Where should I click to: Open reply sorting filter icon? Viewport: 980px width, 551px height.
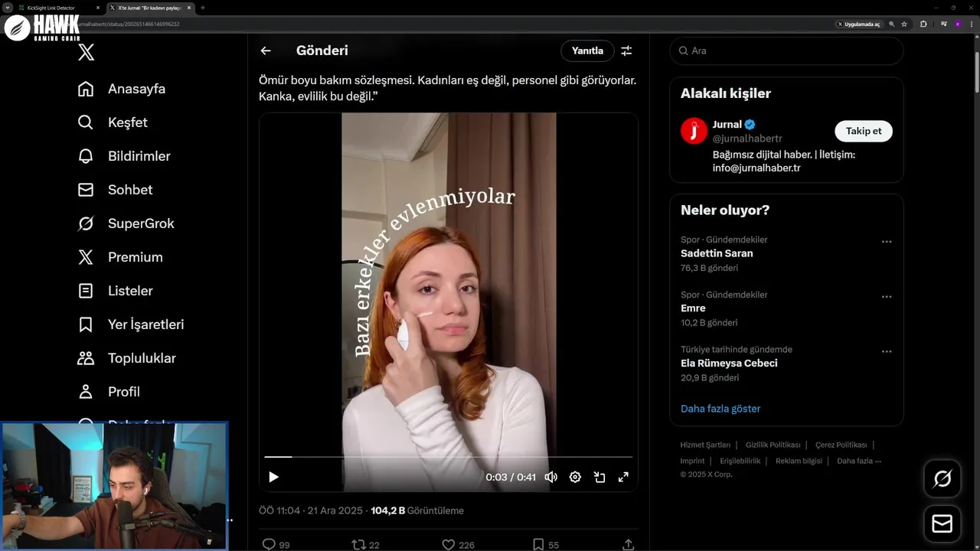(626, 51)
